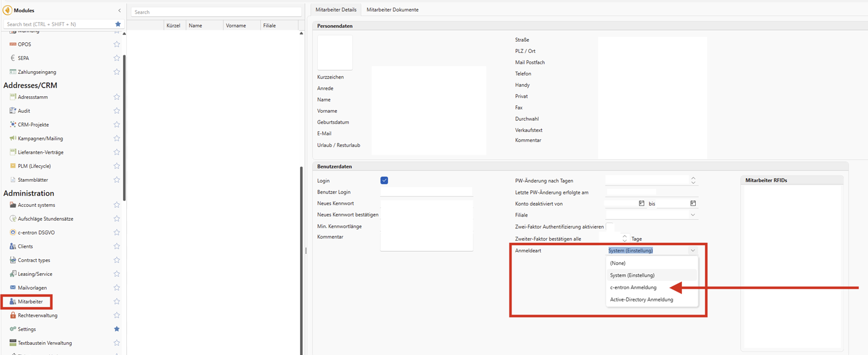868x355 pixels.
Task: Open the Rechteverwaltung lock icon
Action: tap(13, 315)
